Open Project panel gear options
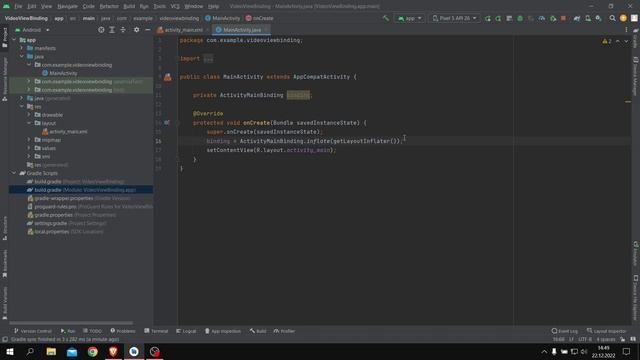 click(x=136, y=30)
